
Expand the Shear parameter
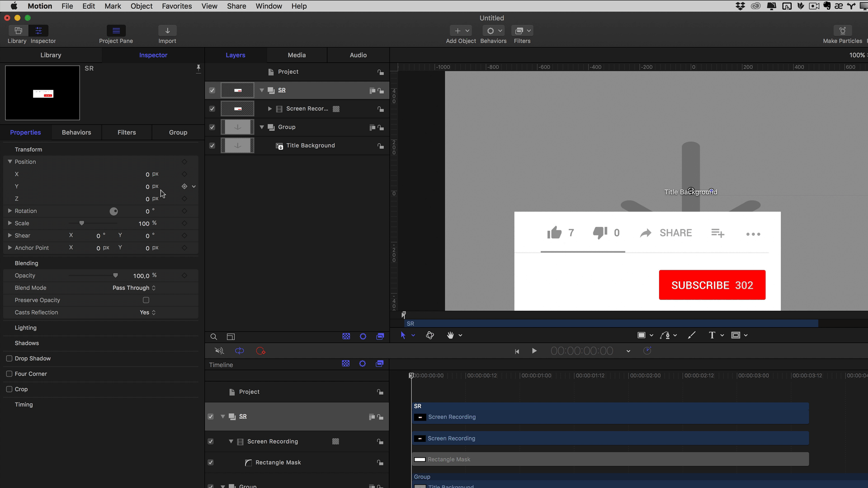9,235
